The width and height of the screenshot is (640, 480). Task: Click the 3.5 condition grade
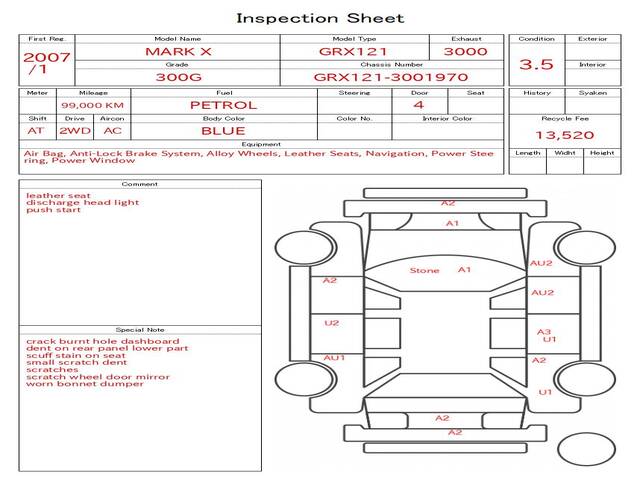[x=536, y=64]
